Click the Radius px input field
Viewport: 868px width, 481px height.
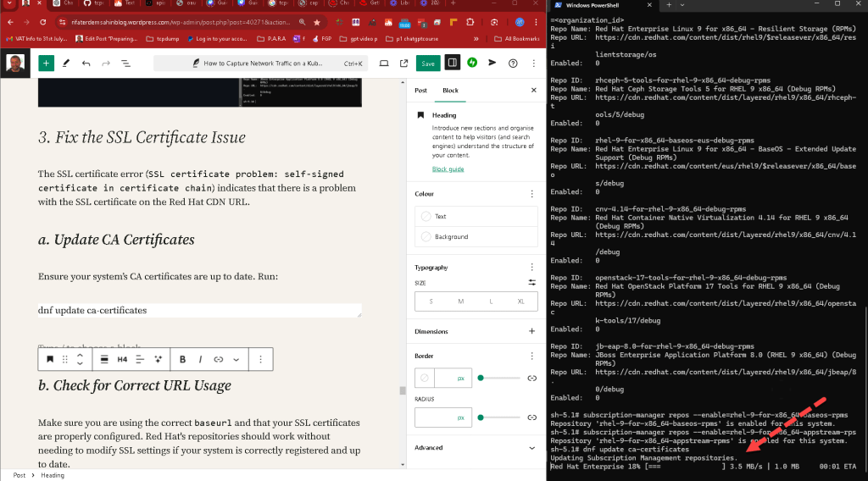[x=442, y=417]
